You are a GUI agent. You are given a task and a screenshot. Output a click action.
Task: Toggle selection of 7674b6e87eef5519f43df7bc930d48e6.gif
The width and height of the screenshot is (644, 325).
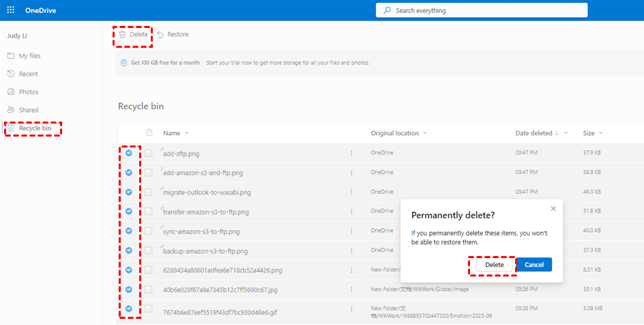point(129,309)
